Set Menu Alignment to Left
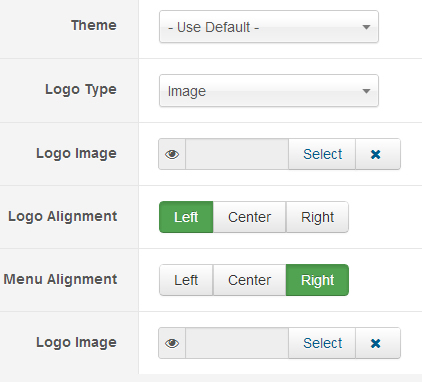The image size is (422, 382). click(186, 280)
